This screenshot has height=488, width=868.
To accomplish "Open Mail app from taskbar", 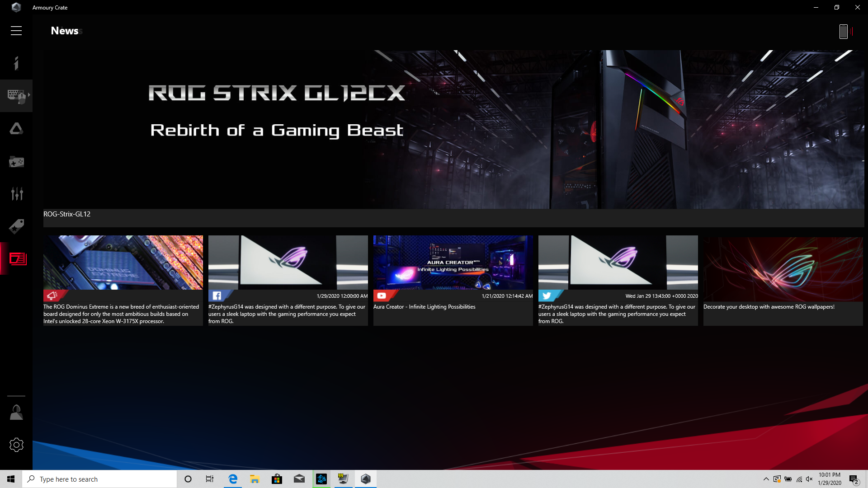I will pos(299,479).
